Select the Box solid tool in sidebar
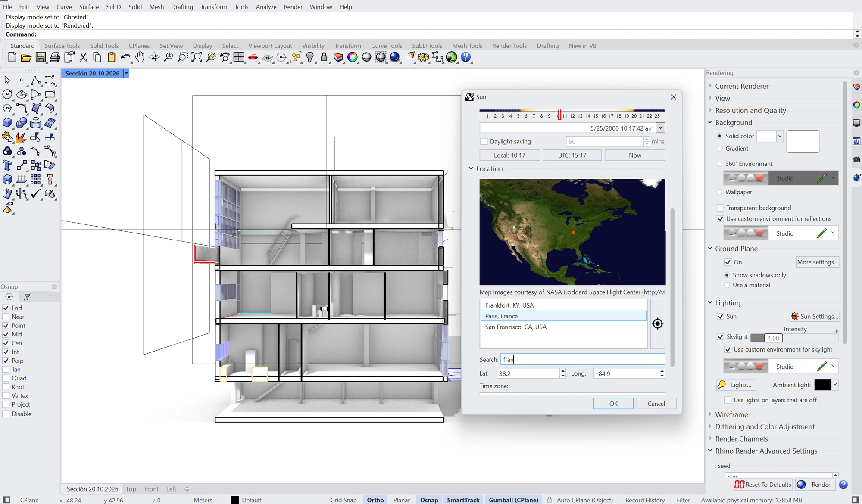The height and width of the screenshot is (504, 862). pyautogui.click(x=7, y=123)
